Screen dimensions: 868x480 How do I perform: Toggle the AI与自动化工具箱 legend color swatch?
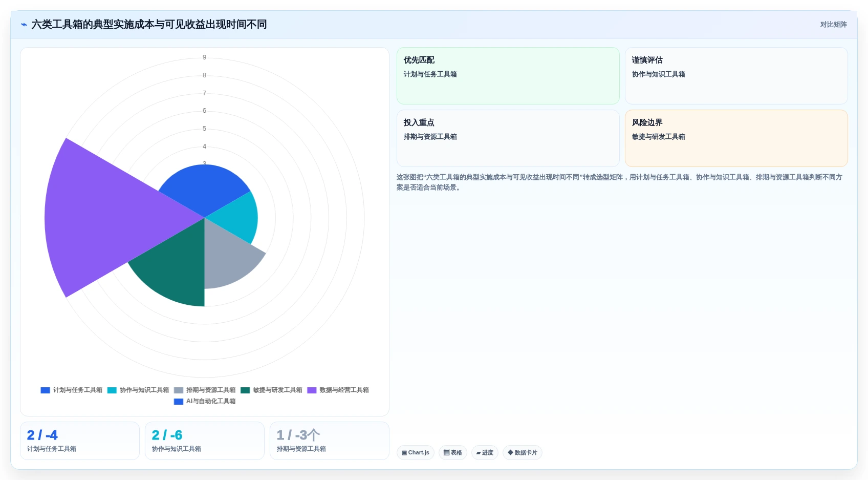click(178, 402)
